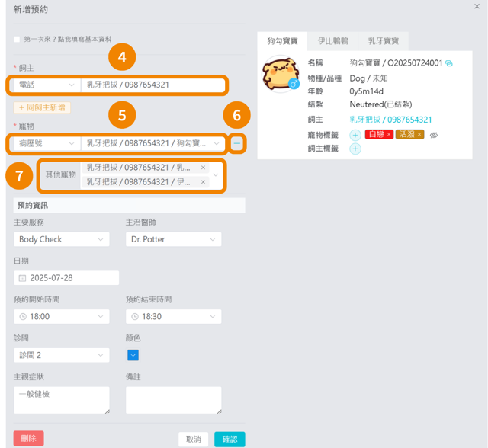
Task: Click the male gender badge on avatar
Action: tap(294, 84)
